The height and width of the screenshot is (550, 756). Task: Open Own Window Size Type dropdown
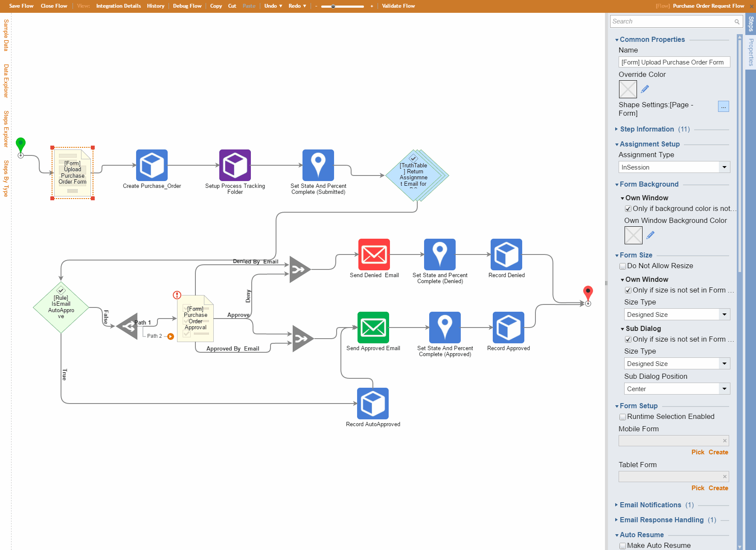(724, 314)
